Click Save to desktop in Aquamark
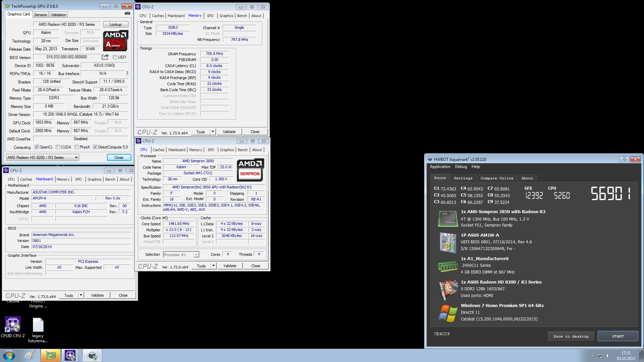The height and width of the screenshot is (362, 644). [x=571, y=336]
